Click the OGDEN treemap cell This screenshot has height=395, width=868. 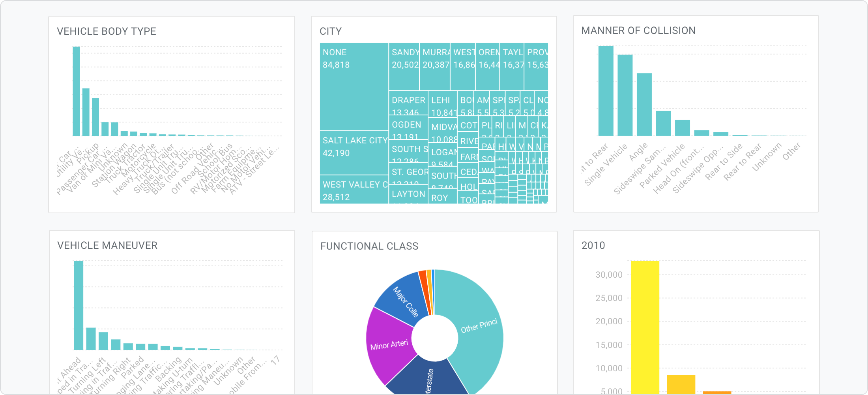[408, 127]
